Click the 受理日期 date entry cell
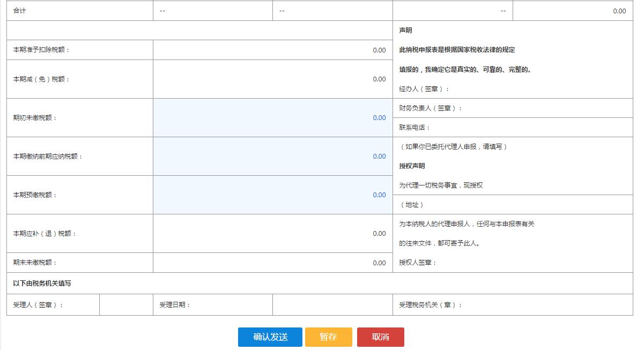 tap(332, 304)
